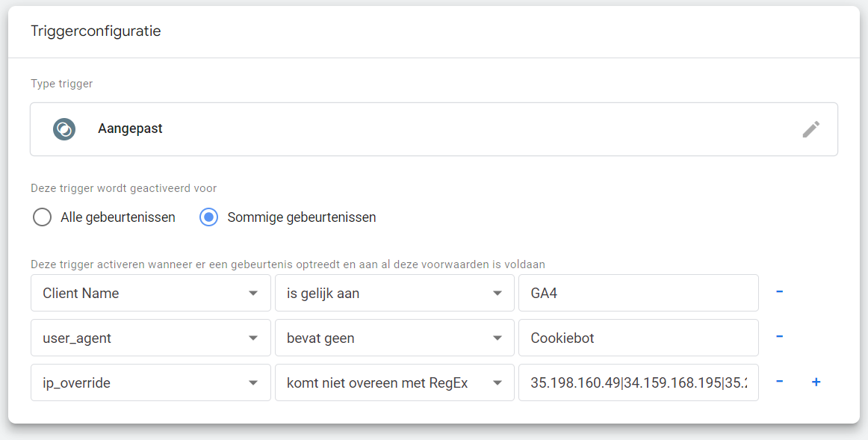The height and width of the screenshot is (440, 868).
Task: Select the Alle gebeurtenissen radio button
Action: 43,217
